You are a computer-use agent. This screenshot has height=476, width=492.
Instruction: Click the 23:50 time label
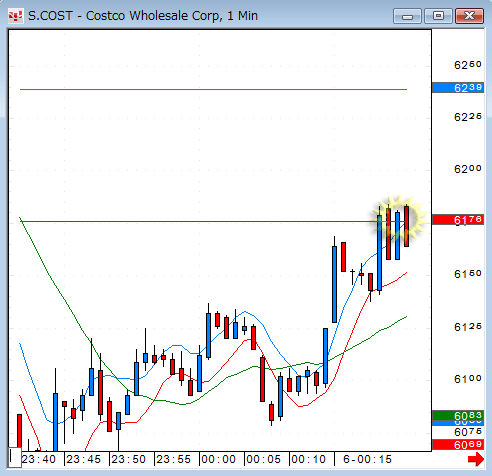[x=128, y=459]
